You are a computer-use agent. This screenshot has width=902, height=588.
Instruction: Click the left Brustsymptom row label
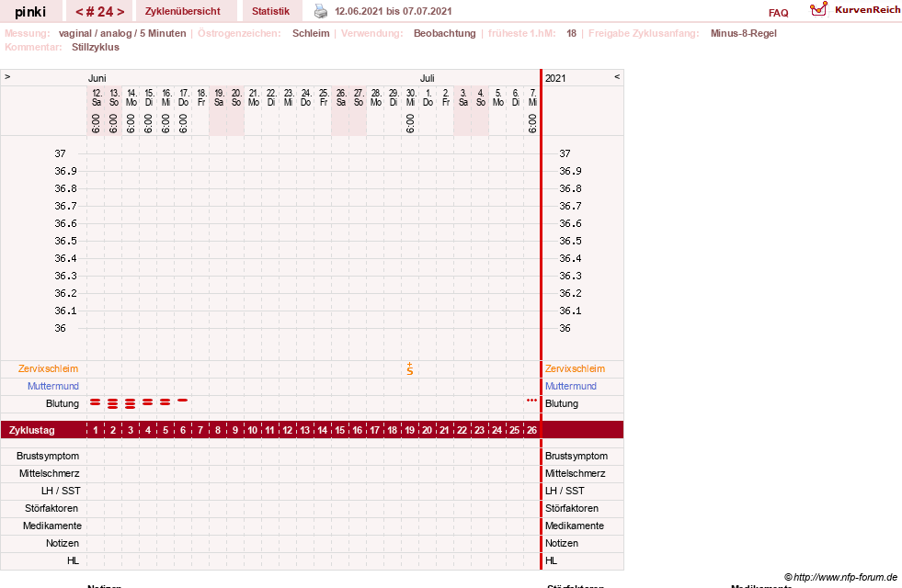click(48, 456)
